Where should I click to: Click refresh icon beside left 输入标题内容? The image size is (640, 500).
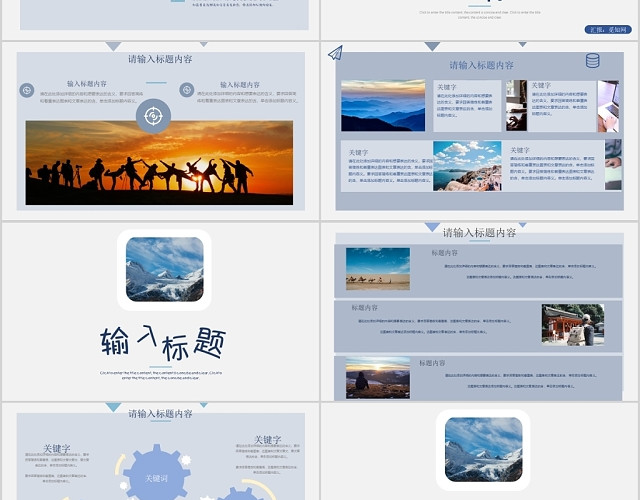27,90
